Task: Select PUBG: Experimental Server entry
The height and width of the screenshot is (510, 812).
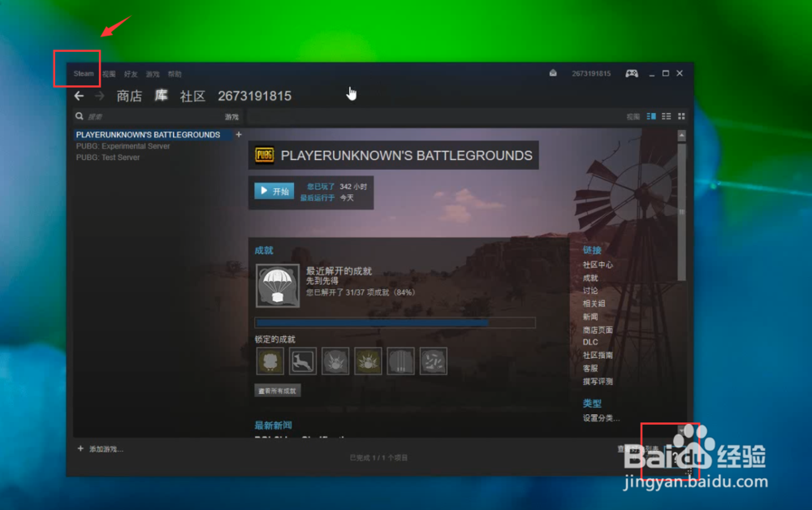Action: (x=123, y=146)
